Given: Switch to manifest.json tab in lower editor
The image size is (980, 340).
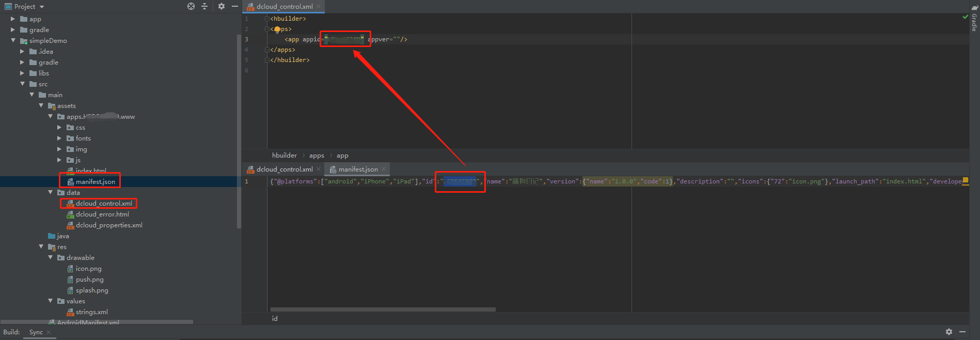Looking at the screenshot, I should 358,169.
